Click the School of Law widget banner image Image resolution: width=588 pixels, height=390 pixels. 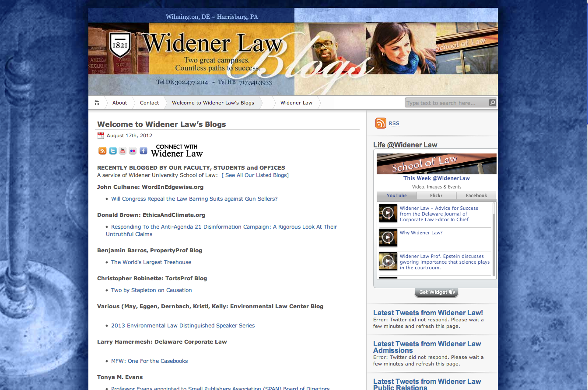pos(437,164)
